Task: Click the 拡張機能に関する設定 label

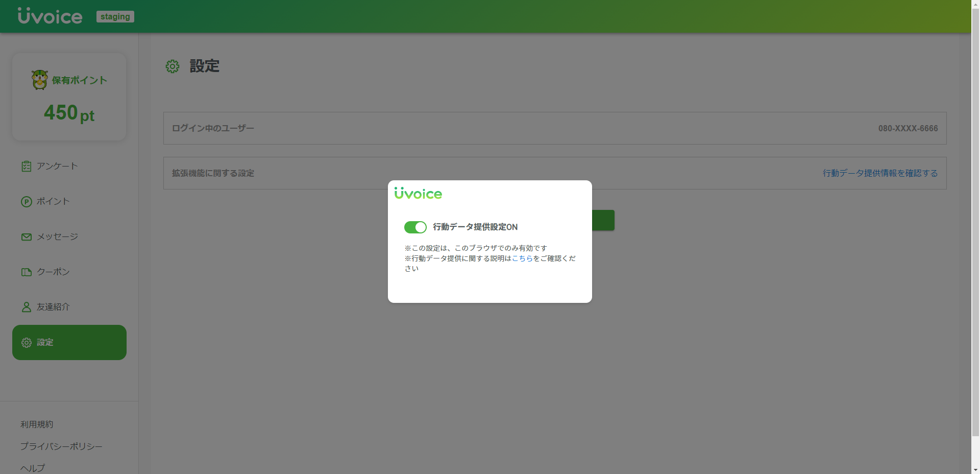Action: tap(213, 173)
